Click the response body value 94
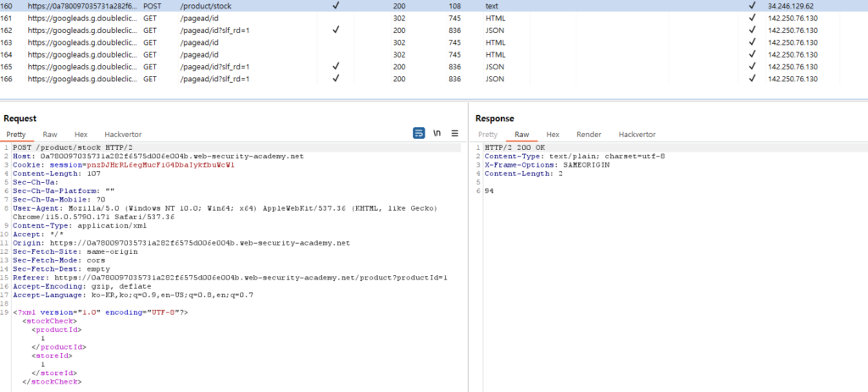This screenshot has height=392, width=868. (489, 190)
